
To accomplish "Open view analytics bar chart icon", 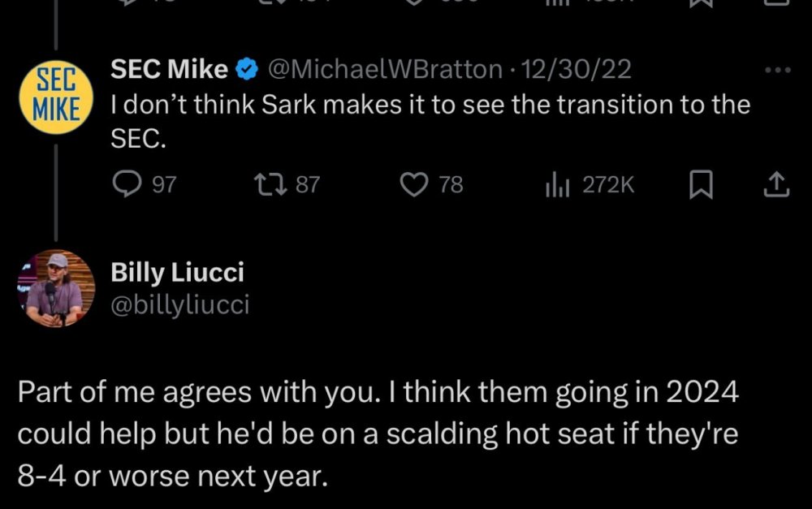I will 559,185.
